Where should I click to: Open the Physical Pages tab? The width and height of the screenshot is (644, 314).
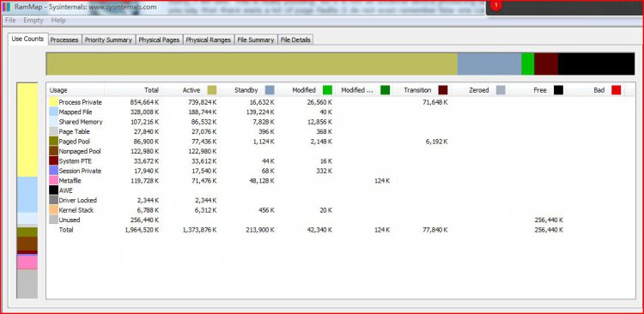[159, 39]
